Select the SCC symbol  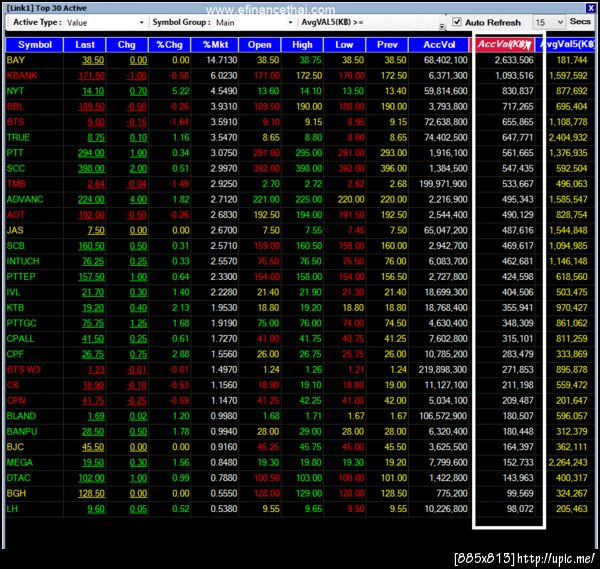(16, 168)
